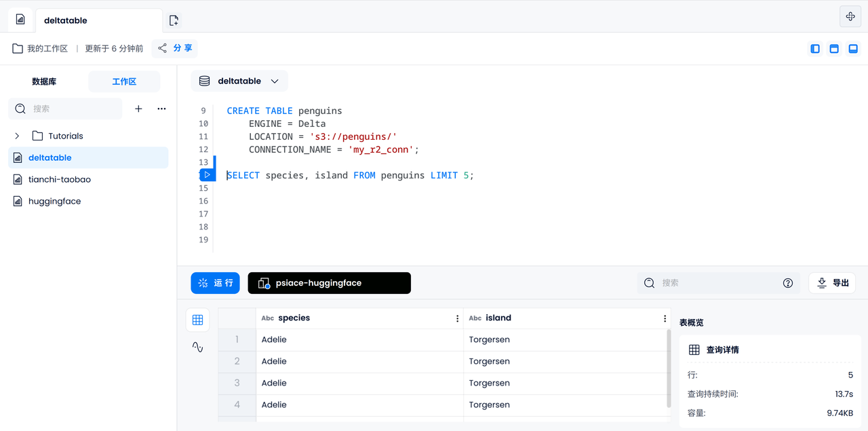Viewport: 868px width, 431px height.
Task: Toggle the left sidebar panel layout icon
Action: (x=815, y=49)
